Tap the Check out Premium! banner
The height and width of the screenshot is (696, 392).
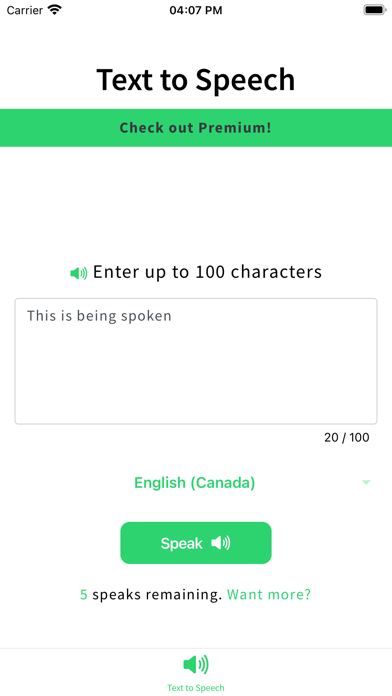(196, 128)
